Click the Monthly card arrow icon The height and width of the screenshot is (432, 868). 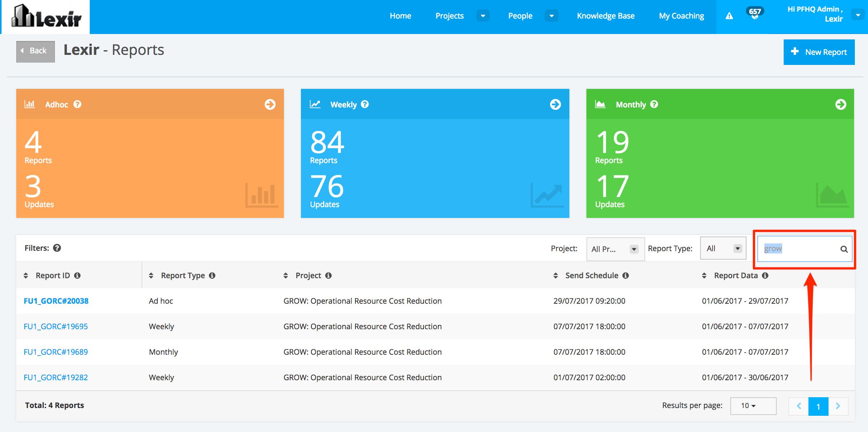840,104
